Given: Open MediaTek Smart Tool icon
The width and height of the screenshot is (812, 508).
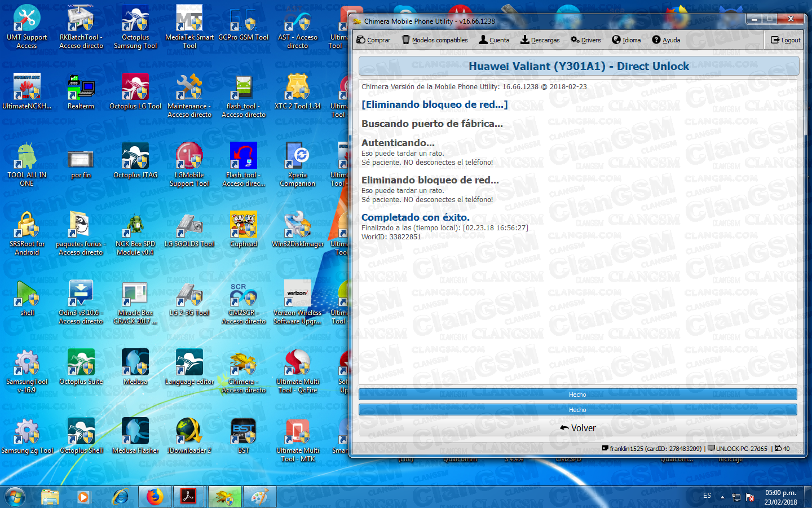Looking at the screenshot, I should click(x=189, y=27).
